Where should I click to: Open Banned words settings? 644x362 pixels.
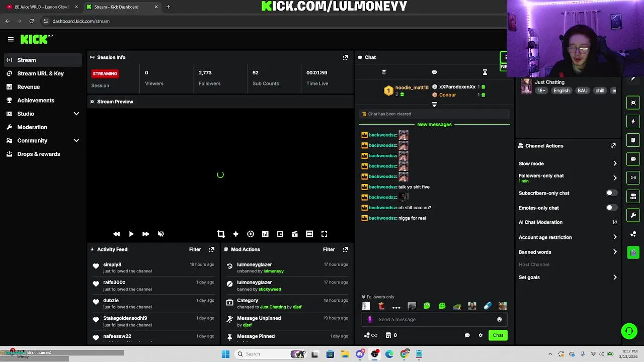pyautogui.click(x=568, y=252)
